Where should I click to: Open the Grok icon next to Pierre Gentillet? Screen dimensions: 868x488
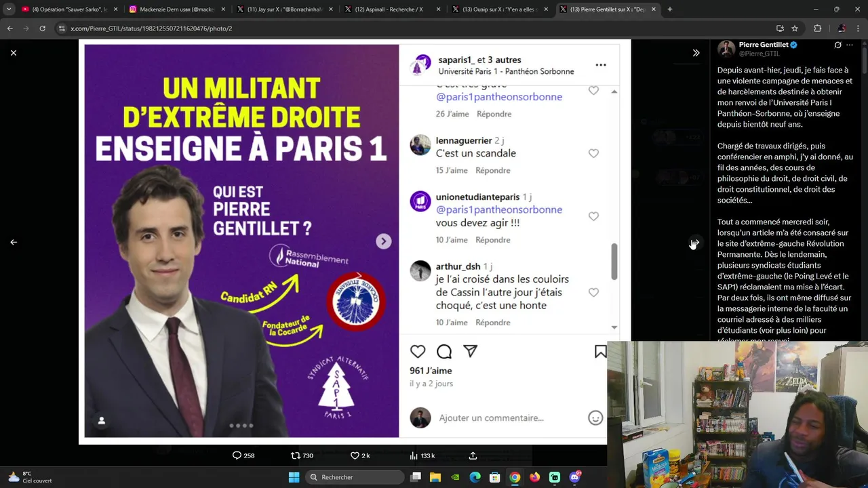[837, 45]
